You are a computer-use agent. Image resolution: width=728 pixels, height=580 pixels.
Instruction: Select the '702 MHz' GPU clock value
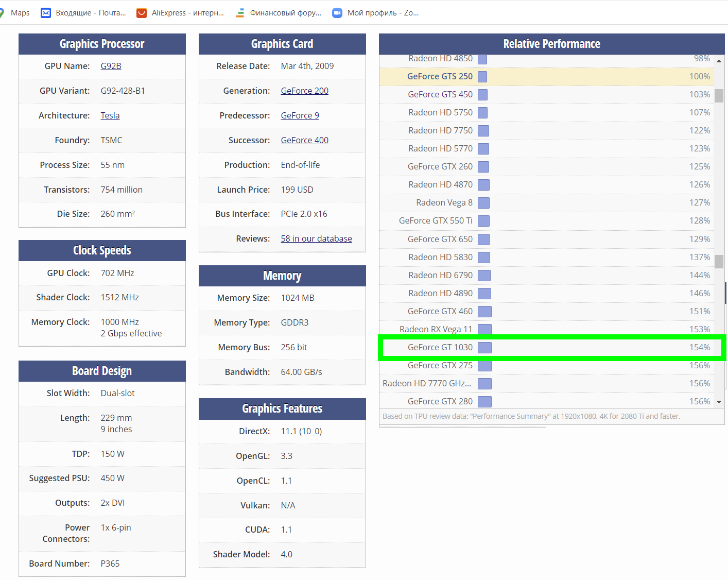point(117,273)
